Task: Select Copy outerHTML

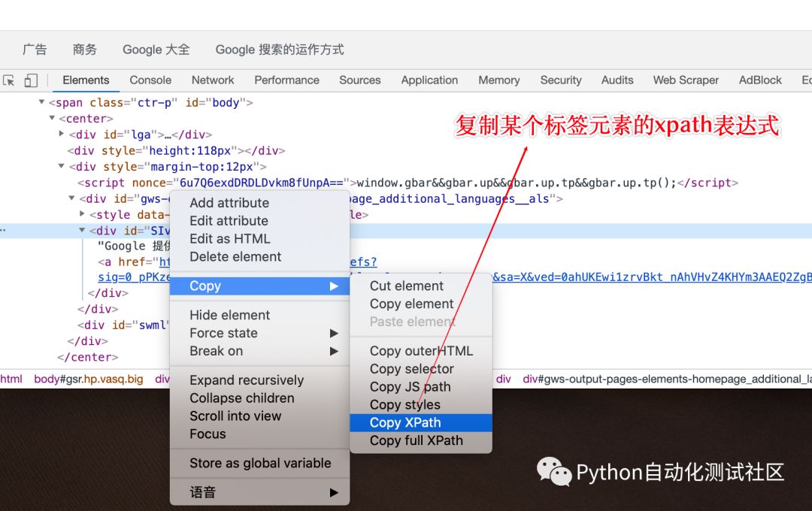Action: click(x=421, y=351)
